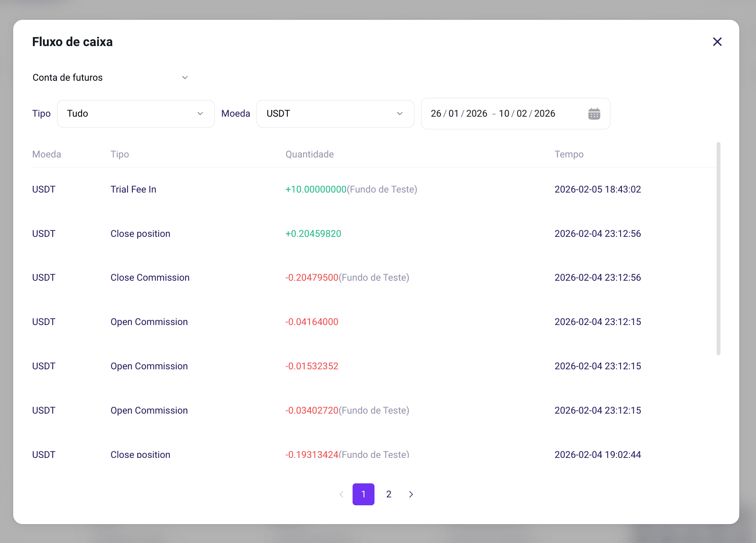Click the chevron beside Conta de futuros

click(185, 78)
